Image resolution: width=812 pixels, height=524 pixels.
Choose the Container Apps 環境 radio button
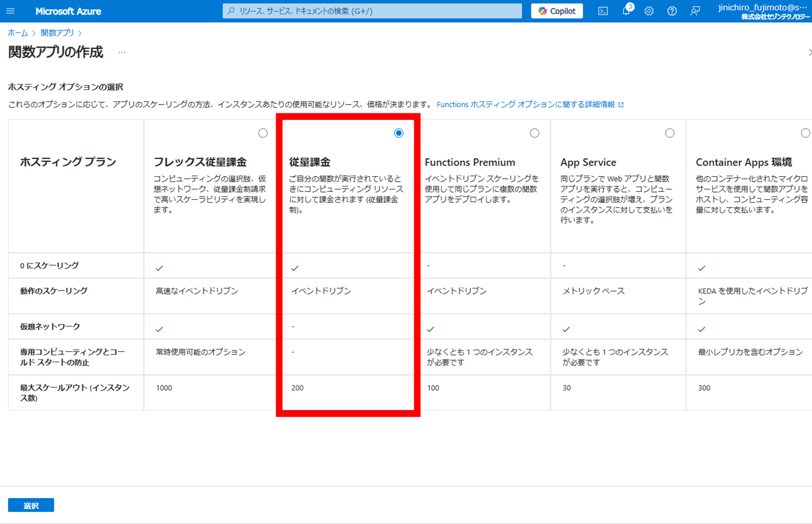tap(805, 132)
